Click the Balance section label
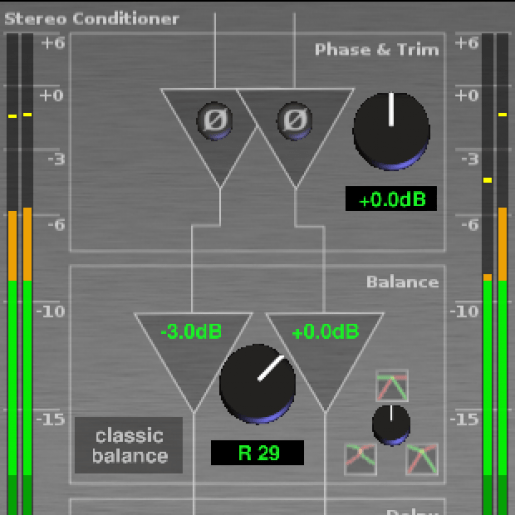The image size is (515, 515). [x=403, y=282]
